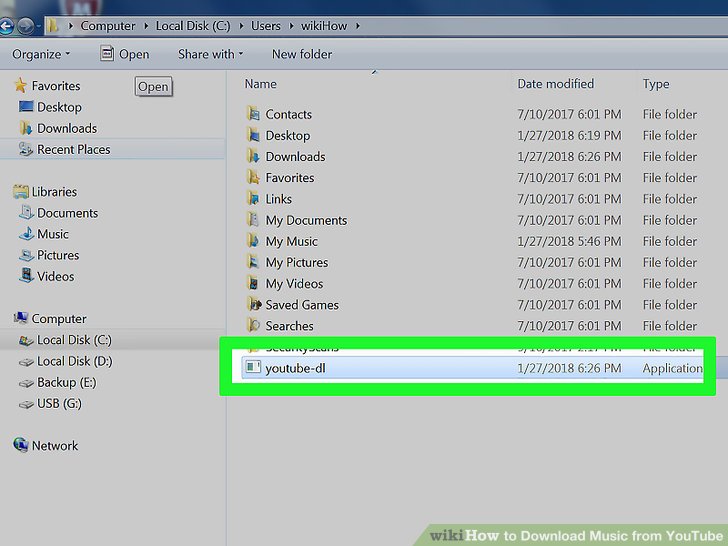Select Videos under Libraries
This screenshot has width=728, height=546.
pos(55,276)
